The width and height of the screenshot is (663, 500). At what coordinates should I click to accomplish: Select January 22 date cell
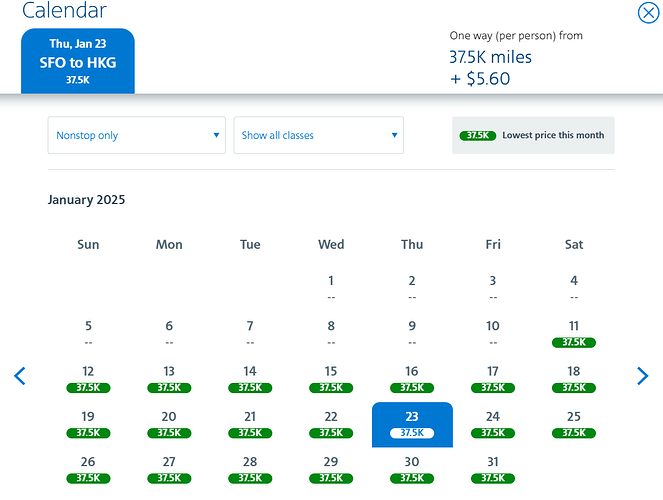331,424
